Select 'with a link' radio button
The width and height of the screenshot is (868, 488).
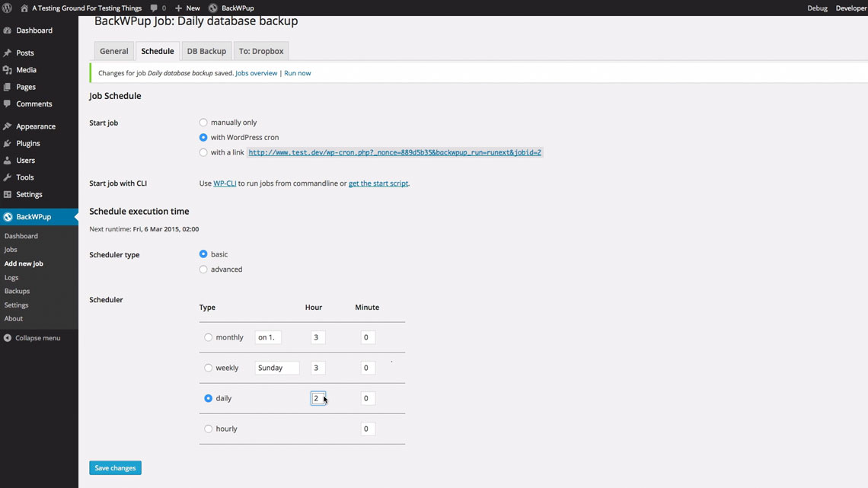(x=203, y=152)
